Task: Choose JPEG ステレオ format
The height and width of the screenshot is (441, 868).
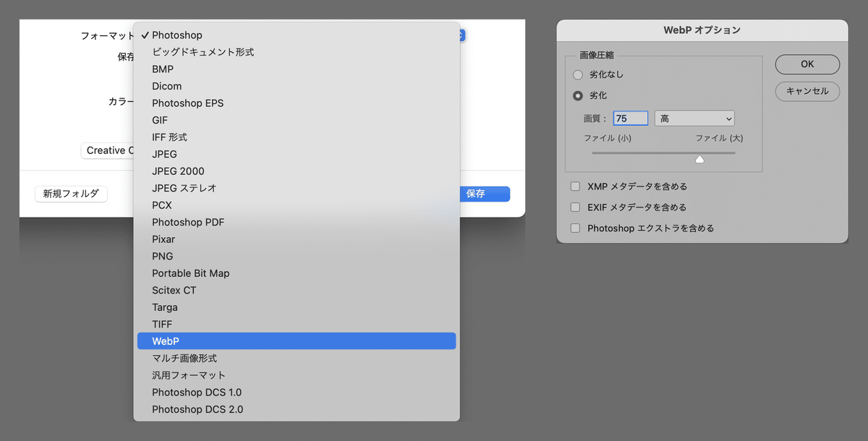Action: click(x=297, y=188)
